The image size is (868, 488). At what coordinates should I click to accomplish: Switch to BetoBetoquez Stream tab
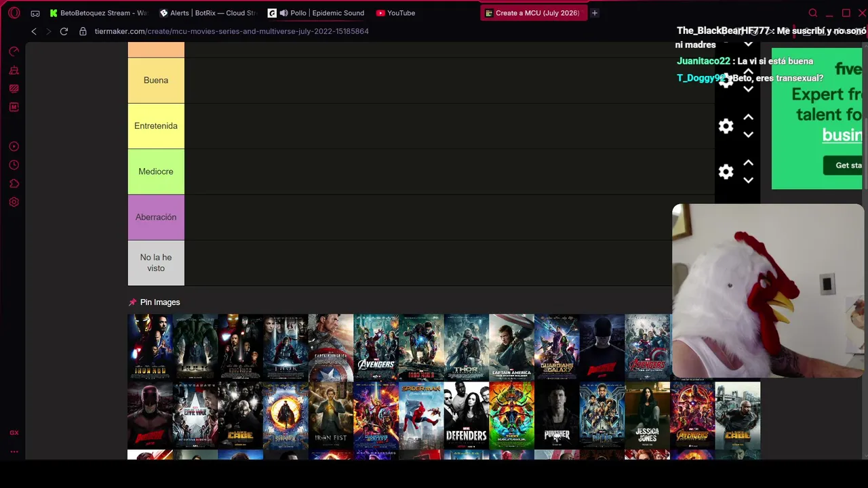[98, 13]
